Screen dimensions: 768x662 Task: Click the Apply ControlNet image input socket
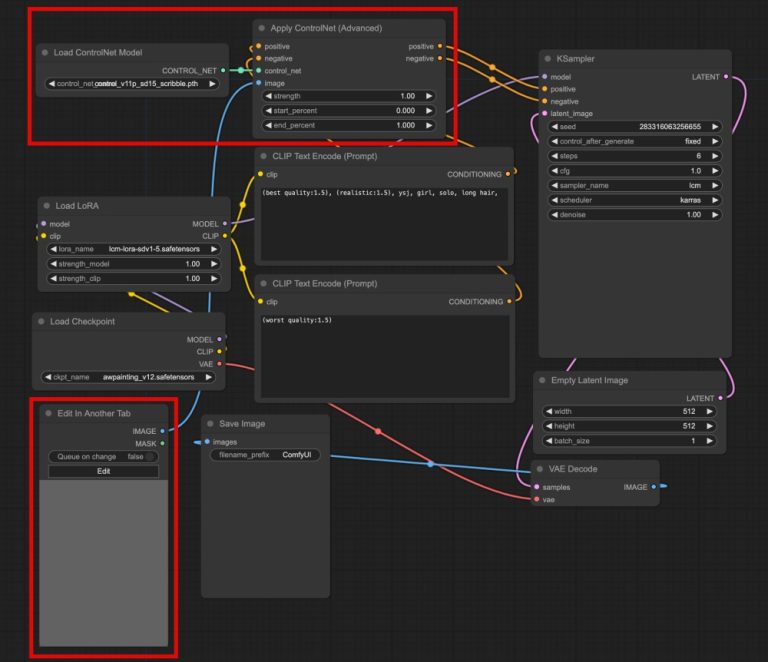coord(259,83)
